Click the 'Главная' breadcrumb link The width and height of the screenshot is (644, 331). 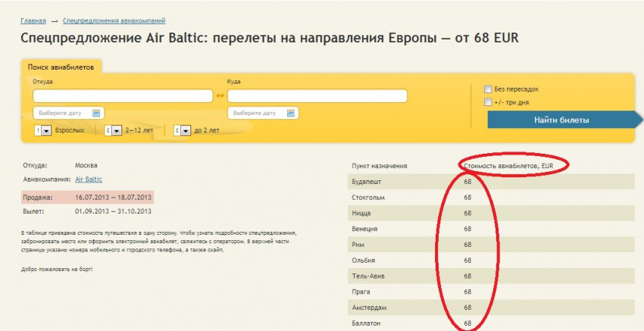(33, 20)
